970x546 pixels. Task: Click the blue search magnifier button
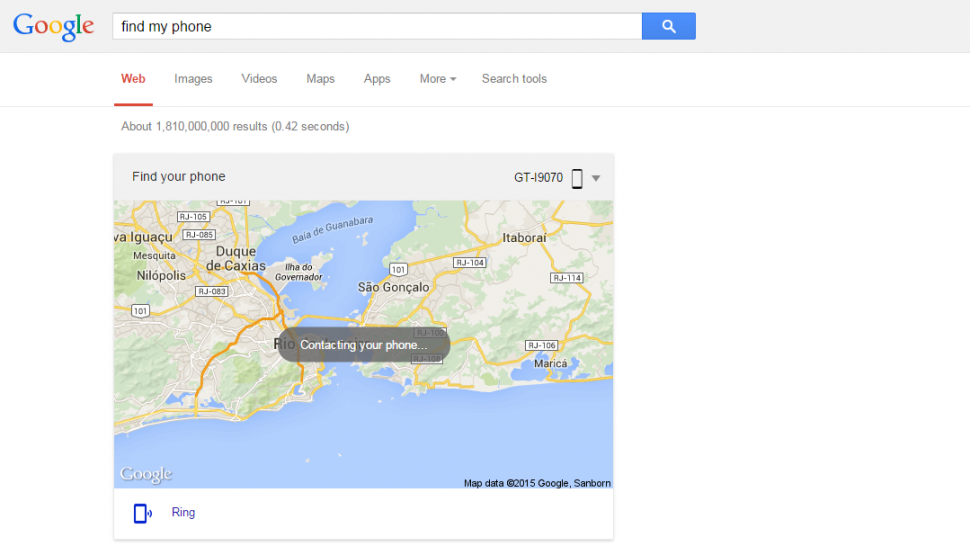(x=668, y=26)
